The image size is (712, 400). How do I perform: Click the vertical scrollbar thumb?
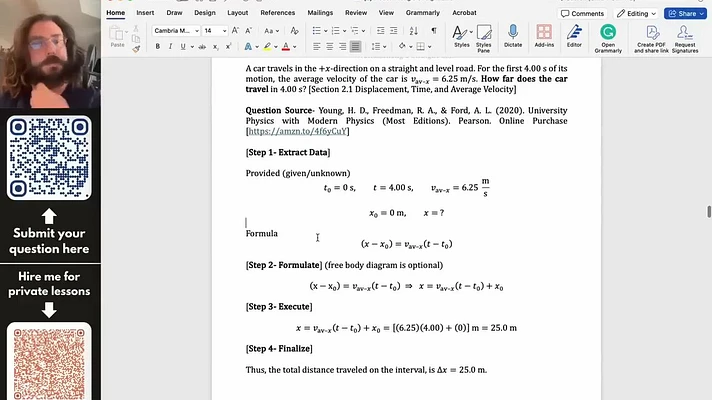[708, 212]
